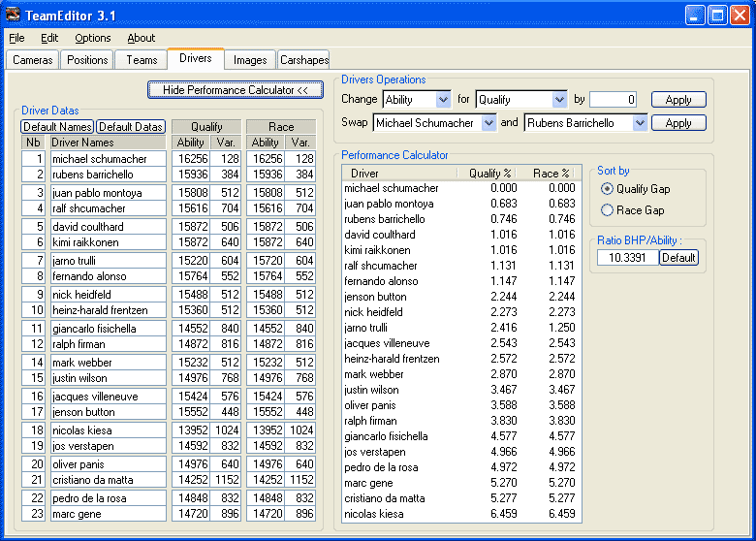Image resolution: width=756 pixels, height=541 pixels.
Task: Click Default button for BHP/Ability ratio
Action: [679, 258]
